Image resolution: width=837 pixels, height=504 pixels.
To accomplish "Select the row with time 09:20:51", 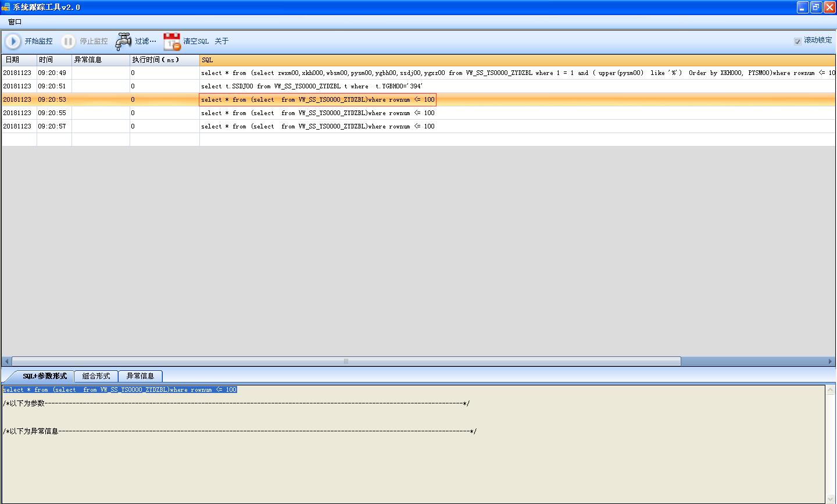I will [419, 86].
